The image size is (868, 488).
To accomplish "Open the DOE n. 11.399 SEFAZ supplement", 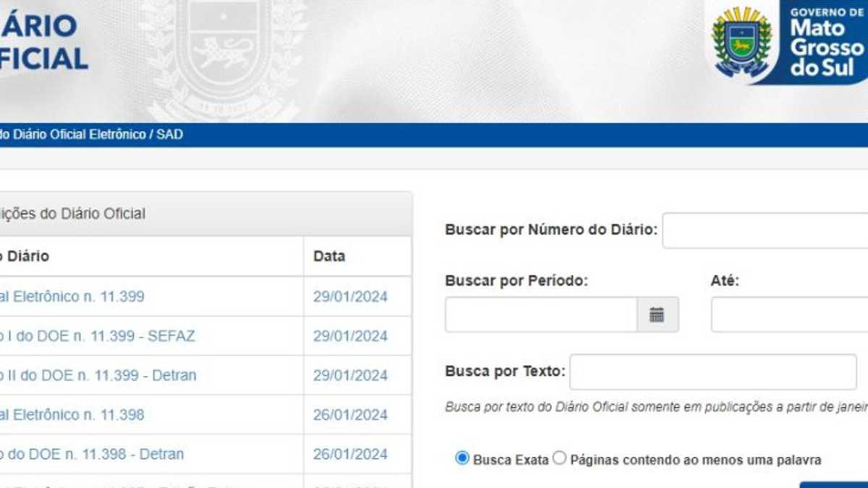I will (x=97, y=336).
